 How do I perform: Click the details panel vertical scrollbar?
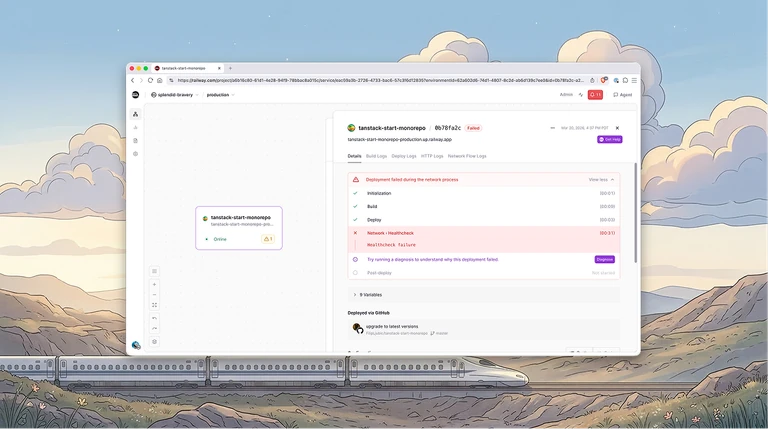(x=636, y=213)
